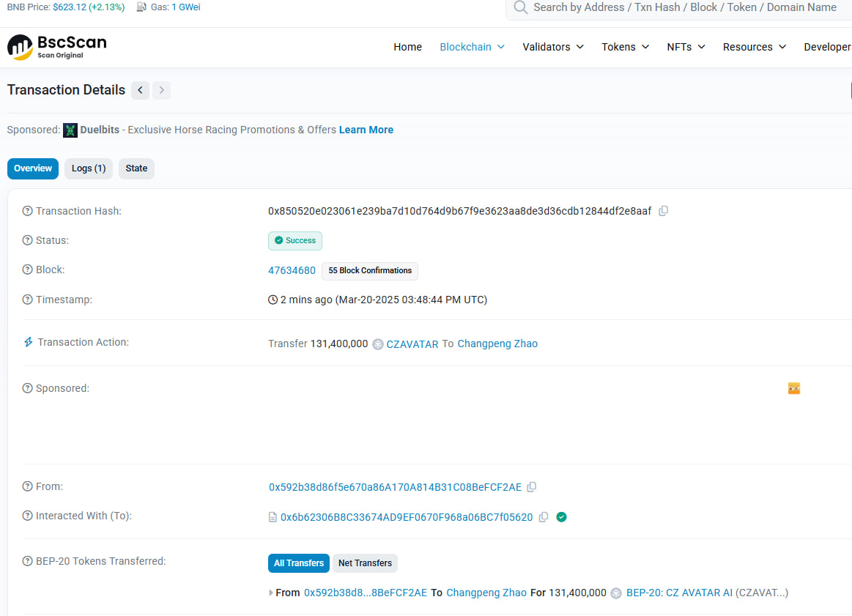Click the Sponsored row help icon

pyautogui.click(x=27, y=388)
